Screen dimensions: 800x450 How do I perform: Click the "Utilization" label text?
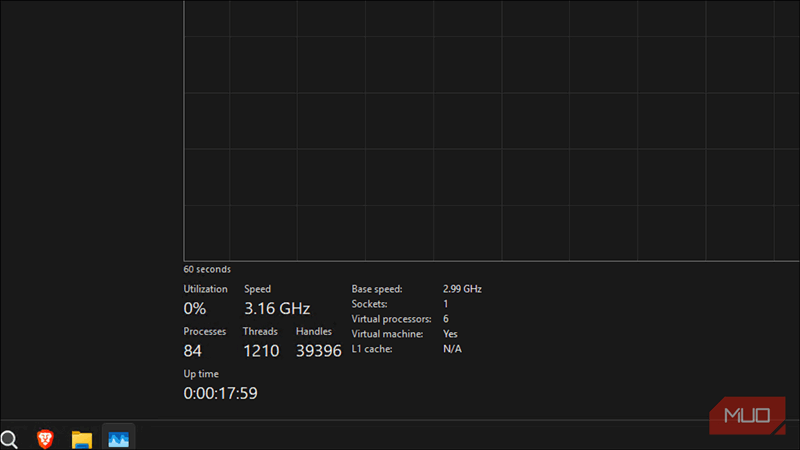tap(205, 289)
